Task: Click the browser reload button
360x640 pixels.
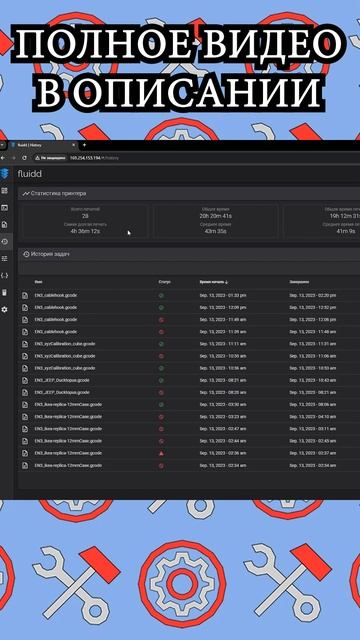Action: point(24,158)
